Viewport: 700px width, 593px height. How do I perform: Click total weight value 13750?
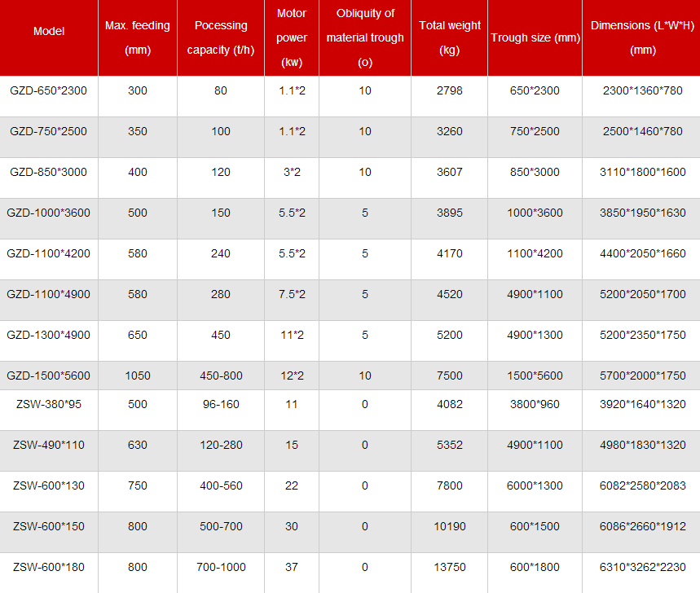click(450, 567)
